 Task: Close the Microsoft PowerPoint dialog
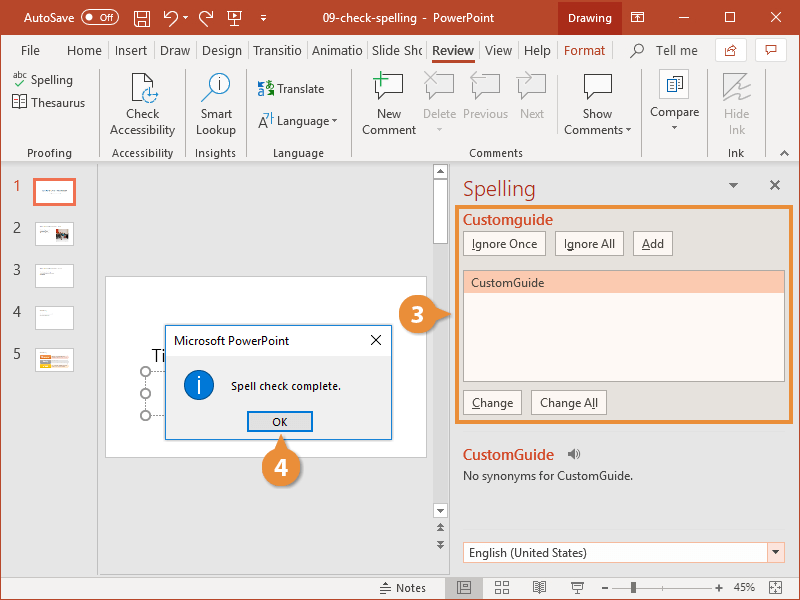376,340
